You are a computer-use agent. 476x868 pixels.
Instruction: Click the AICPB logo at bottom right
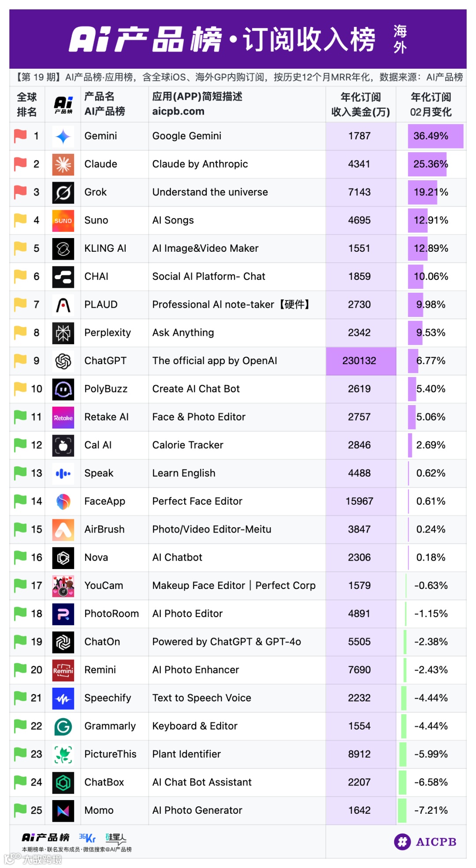click(x=425, y=842)
